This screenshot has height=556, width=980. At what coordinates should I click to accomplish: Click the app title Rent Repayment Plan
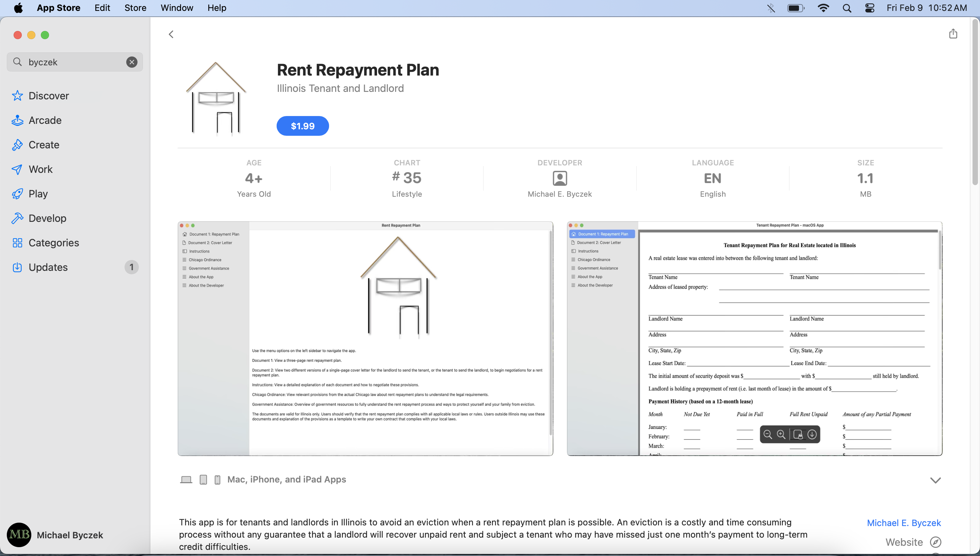[x=358, y=70]
